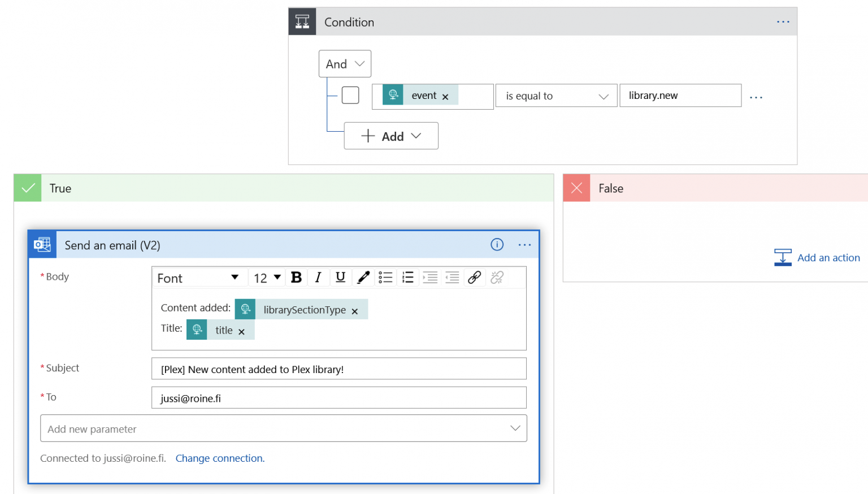Screen dimensions: 868x494
Task: Click the 'Content added:' body text
Action: 196,307
